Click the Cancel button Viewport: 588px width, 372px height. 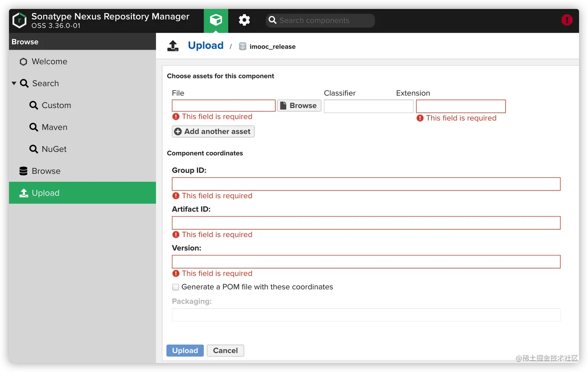(225, 351)
